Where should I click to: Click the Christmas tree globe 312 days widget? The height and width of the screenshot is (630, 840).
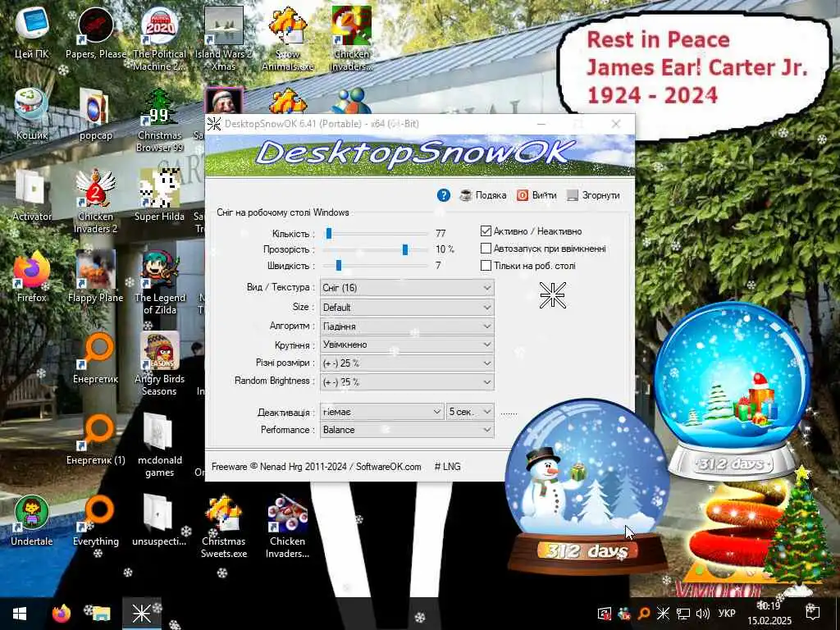(731, 390)
